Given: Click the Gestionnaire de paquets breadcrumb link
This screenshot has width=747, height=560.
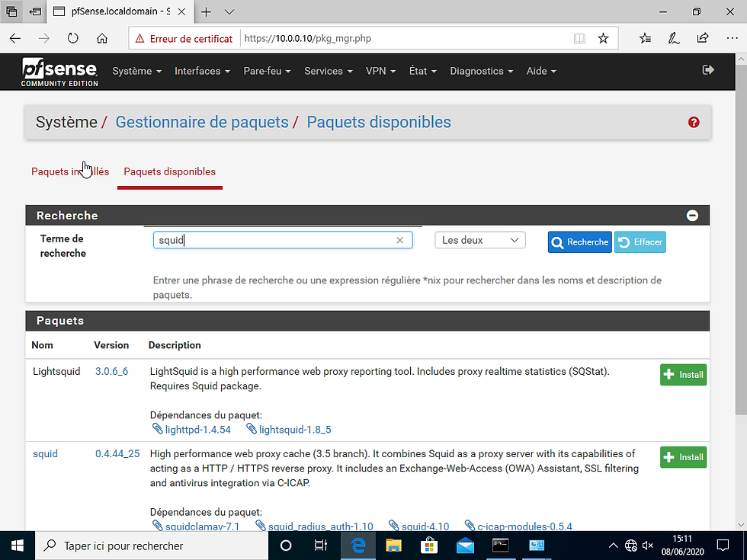Looking at the screenshot, I should click(202, 123).
